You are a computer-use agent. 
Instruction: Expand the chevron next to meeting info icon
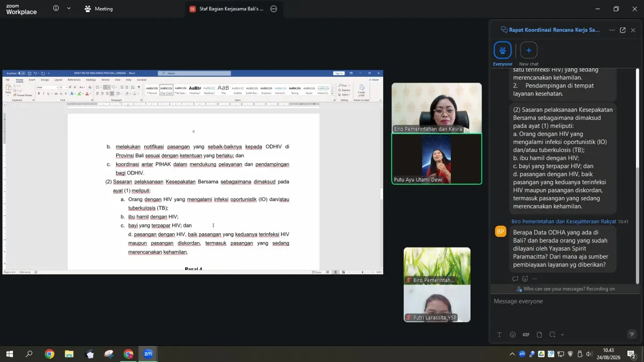pos(68,8)
